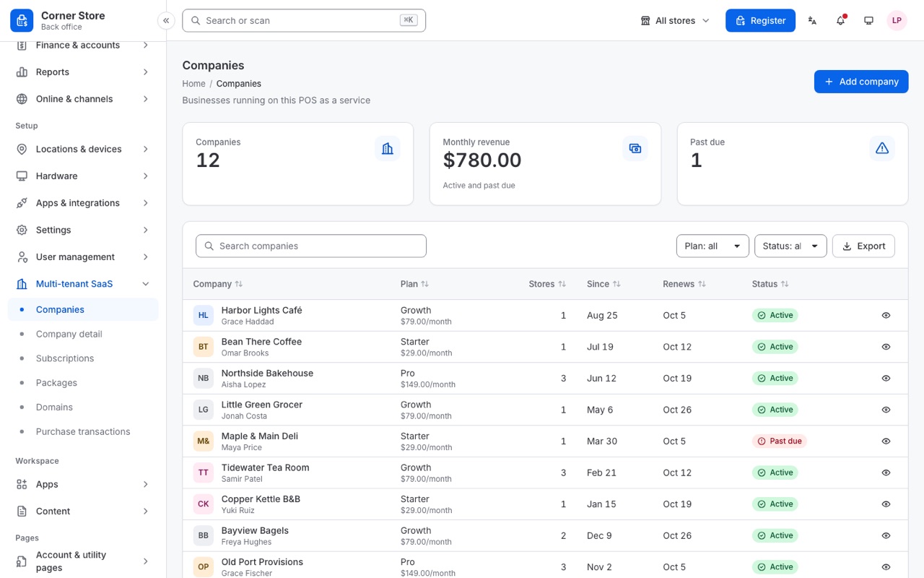Expand Locations & devices section

pyautogui.click(x=83, y=149)
